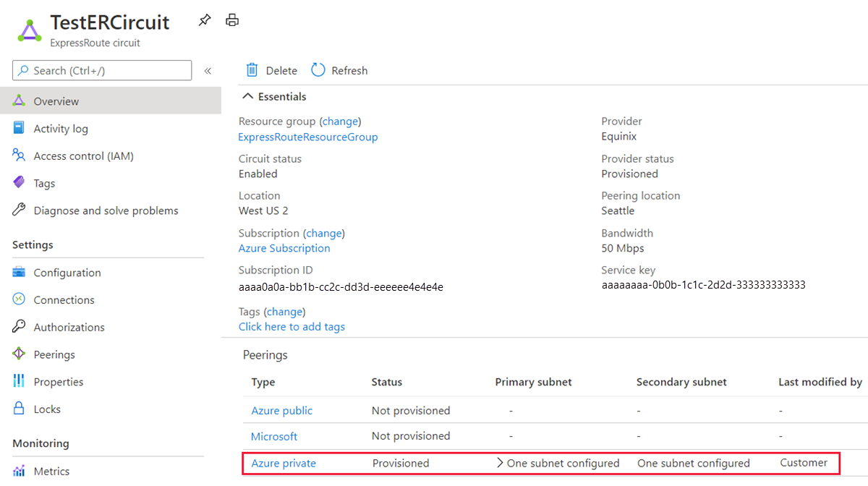Open Access control (IAM) settings

coord(83,156)
